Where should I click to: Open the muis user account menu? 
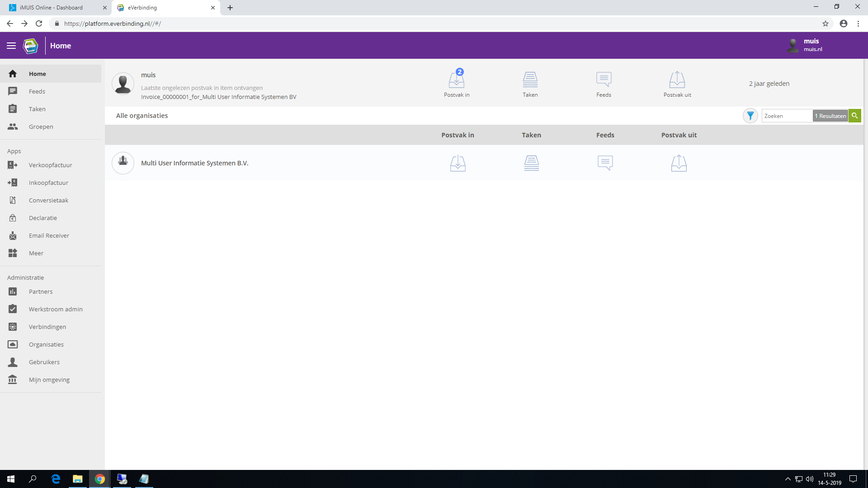(807, 45)
